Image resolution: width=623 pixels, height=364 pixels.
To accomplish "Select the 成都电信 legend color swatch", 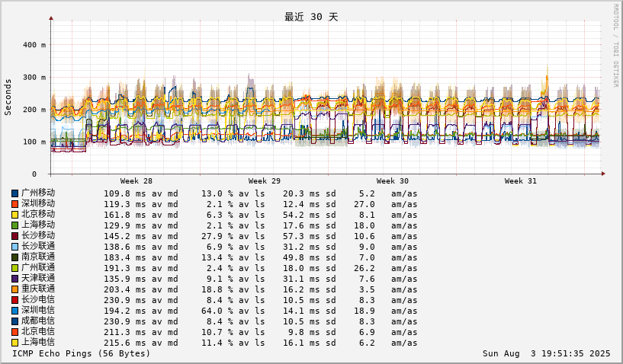I will click(x=14, y=322).
